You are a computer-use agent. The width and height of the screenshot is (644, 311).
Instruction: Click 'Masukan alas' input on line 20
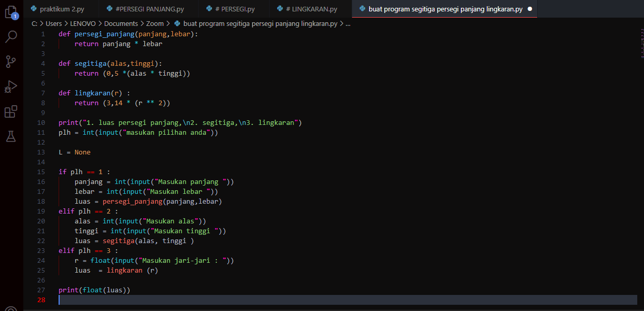coord(170,221)
